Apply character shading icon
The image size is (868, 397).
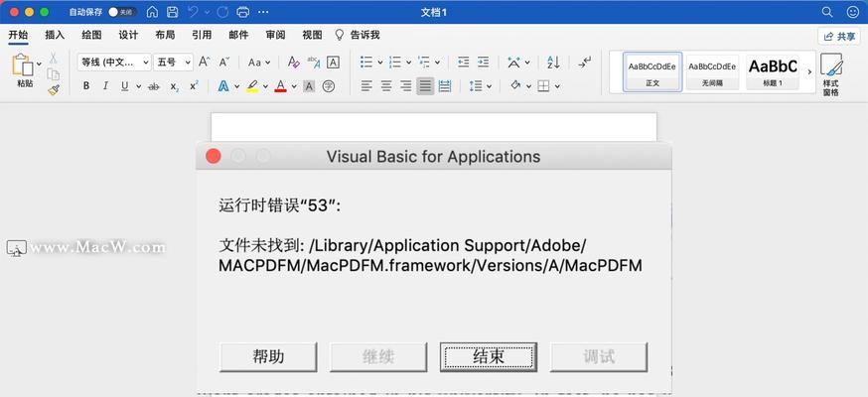click(x=309, y=86)
